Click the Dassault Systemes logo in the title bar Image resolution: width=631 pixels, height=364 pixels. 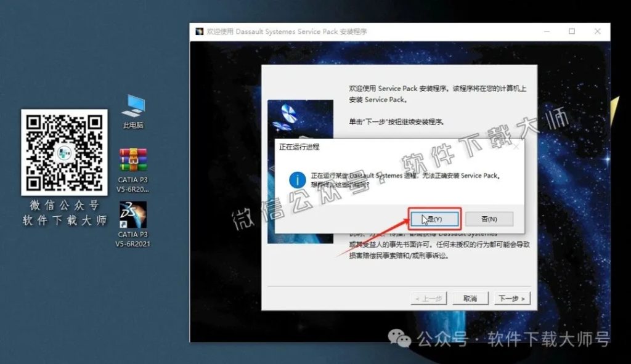click(x=199, y=31)
